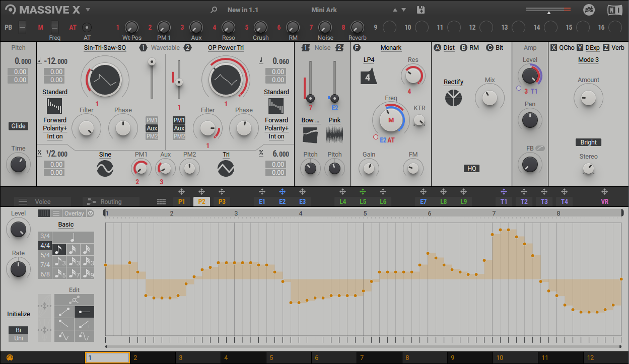Open the Mode 3 reverb mode menu
This screenshot has width=629, height=364.
point(588,60)
